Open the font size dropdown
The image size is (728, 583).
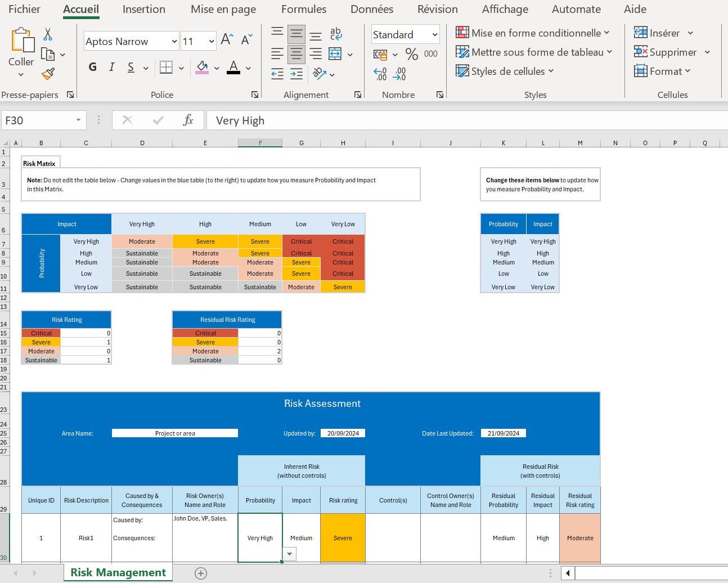click(x=211, y=41)
